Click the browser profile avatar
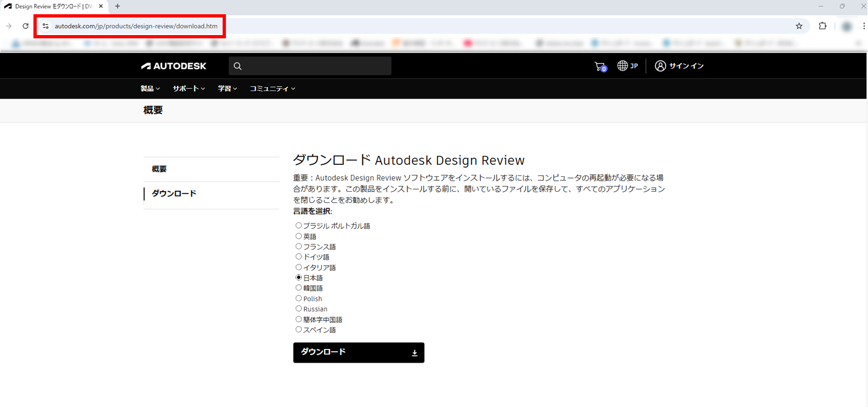Screen dimensions: 868x407 847,26
